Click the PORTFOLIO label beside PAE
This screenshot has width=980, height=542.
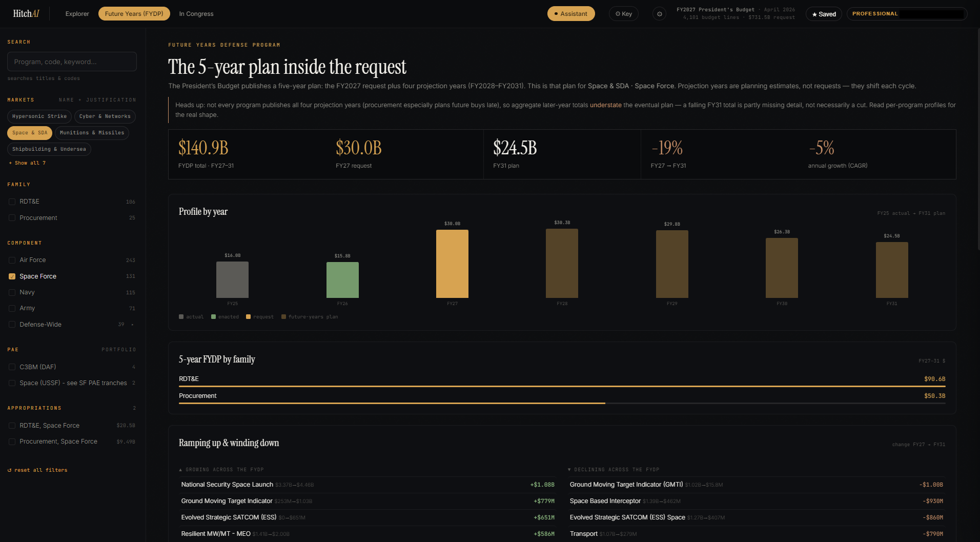pyautogui.click(x=119, y=350)
